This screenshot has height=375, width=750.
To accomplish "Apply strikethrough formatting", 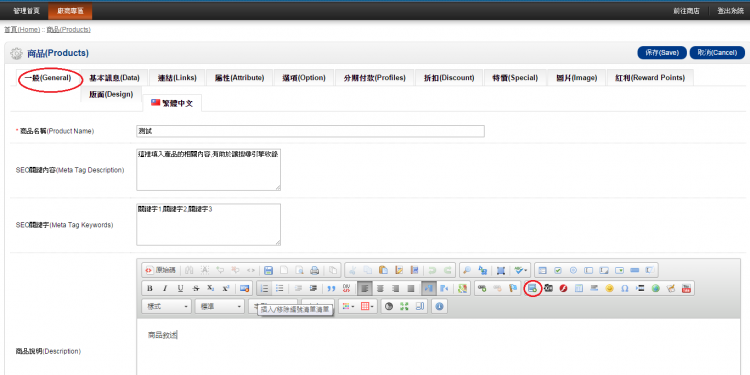I will (196, 288).
